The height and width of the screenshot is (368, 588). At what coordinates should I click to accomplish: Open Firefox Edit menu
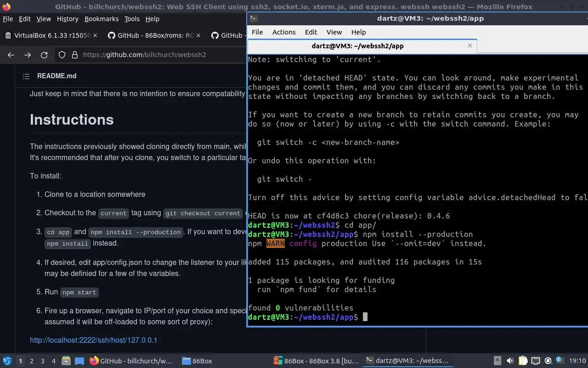pos(25,19)
